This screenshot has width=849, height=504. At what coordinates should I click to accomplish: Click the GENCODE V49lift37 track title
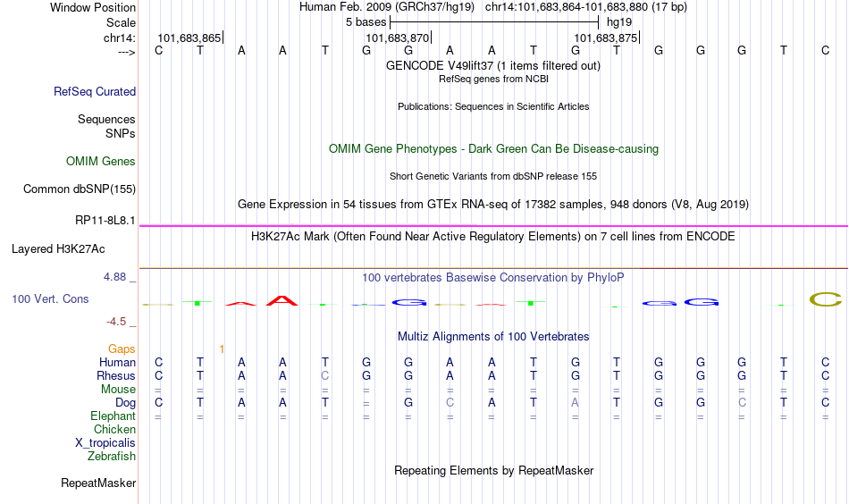coord(493,65)
